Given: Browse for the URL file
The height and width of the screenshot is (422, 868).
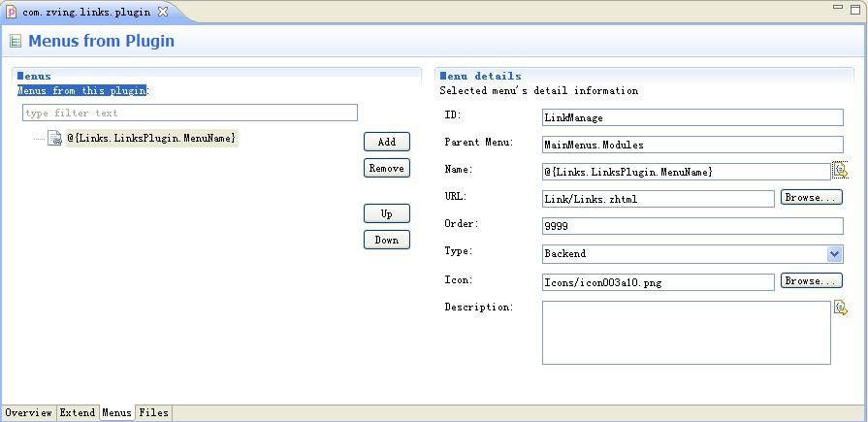Looking at the screenshot, I should tap(811, 198).
